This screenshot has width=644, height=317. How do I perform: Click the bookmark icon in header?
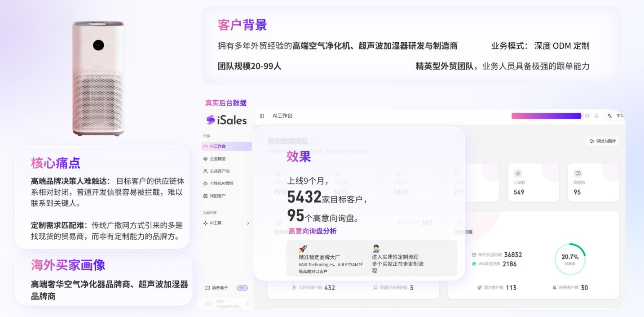[596, 116]
